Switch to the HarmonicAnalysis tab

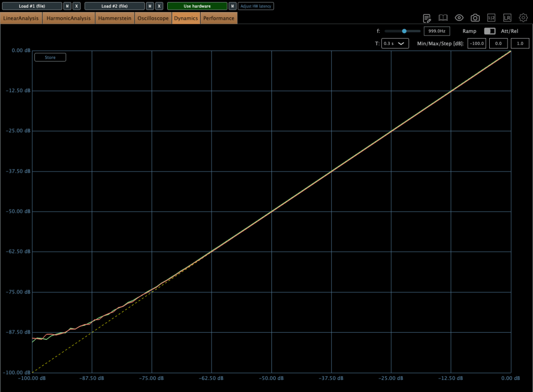tap(68, 18)
